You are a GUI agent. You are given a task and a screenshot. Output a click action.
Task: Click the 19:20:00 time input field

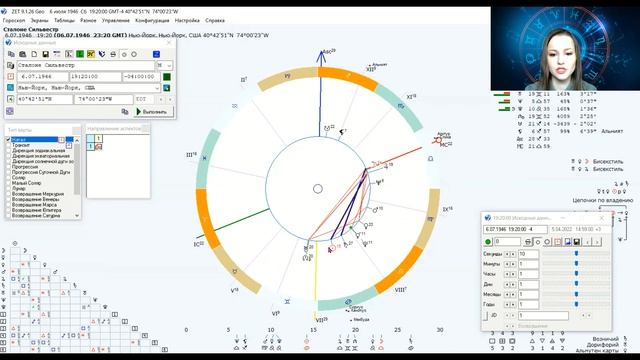[x=95, y=77]
